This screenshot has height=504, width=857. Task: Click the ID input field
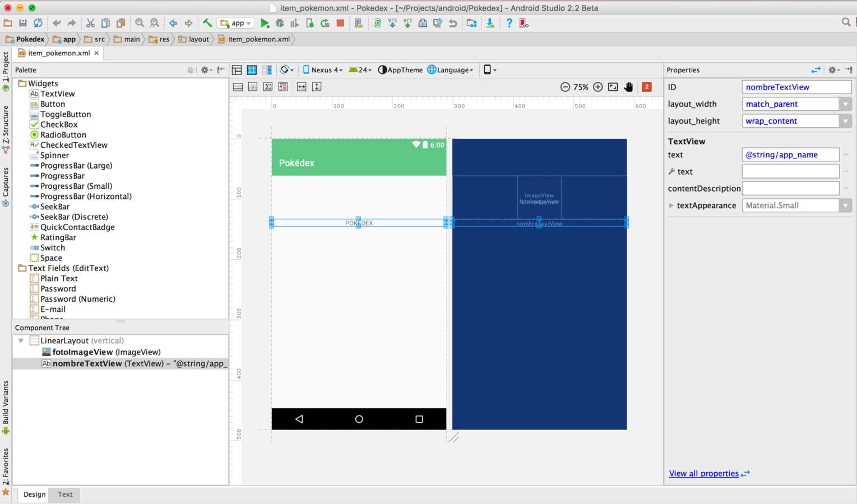tap(796, 87)
